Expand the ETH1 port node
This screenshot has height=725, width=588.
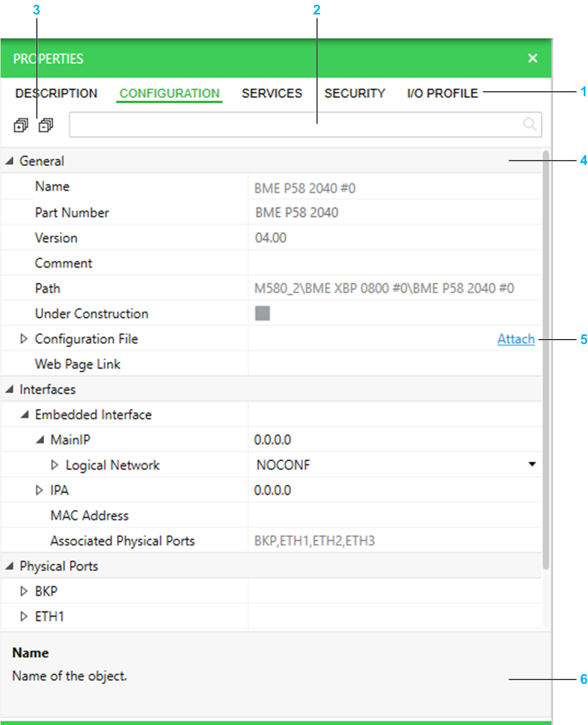(x=24, y=616)
